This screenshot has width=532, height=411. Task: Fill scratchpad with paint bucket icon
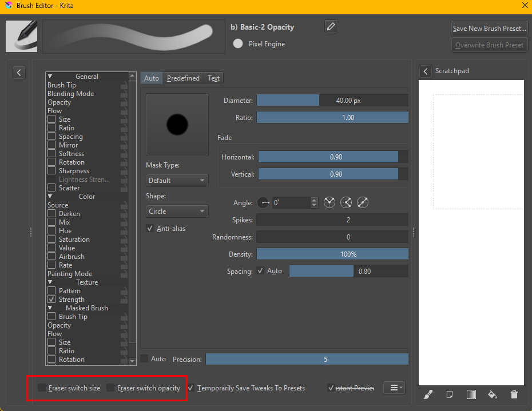492,394
